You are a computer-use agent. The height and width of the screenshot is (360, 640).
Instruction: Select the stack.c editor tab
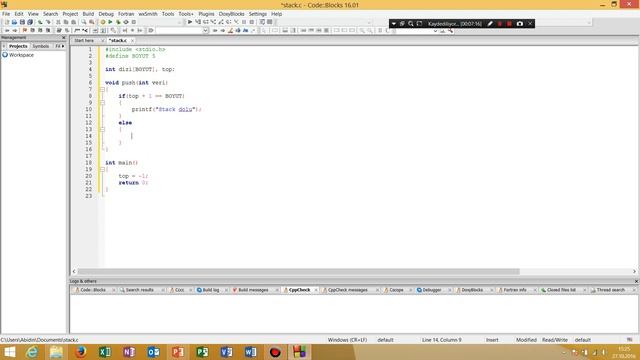coord(118,40)
